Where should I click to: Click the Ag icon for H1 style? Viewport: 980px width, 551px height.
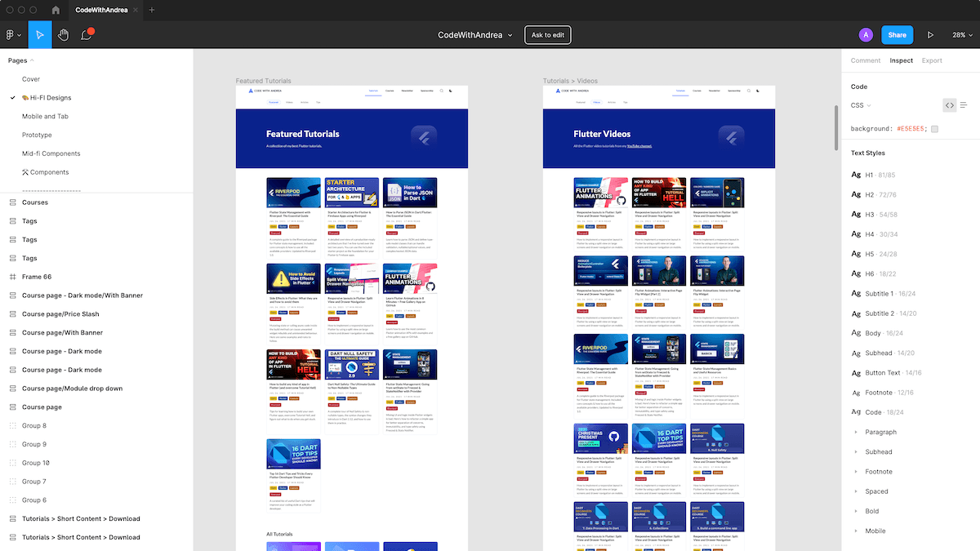(856, 175)
